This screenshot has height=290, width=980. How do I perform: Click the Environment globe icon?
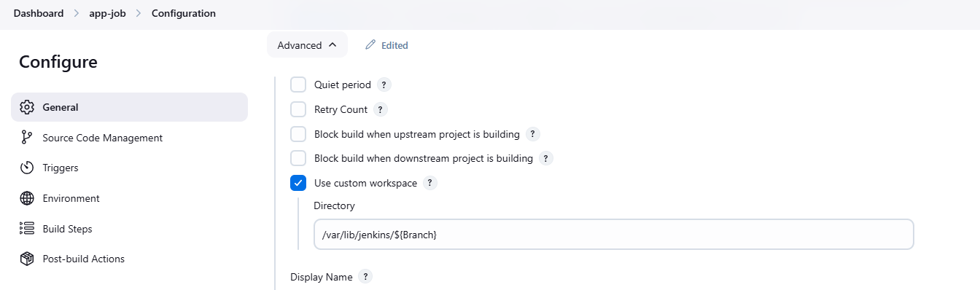[x=27, y=198]
